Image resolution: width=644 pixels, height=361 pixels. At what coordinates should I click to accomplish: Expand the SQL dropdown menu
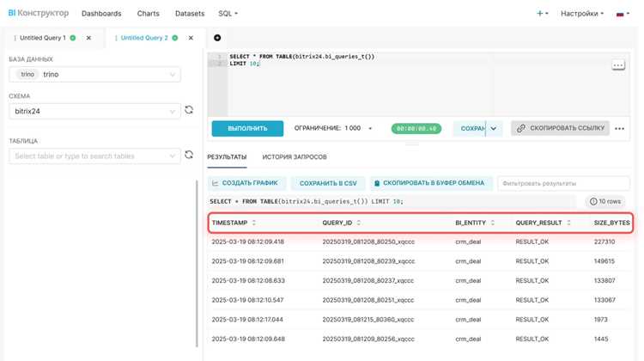click(228, 14)
